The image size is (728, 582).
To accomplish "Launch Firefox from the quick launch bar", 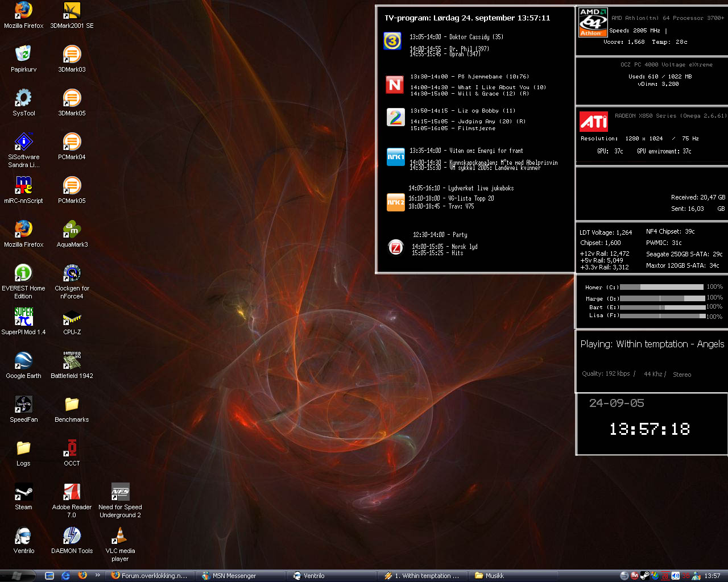I will tap(82, 576).
